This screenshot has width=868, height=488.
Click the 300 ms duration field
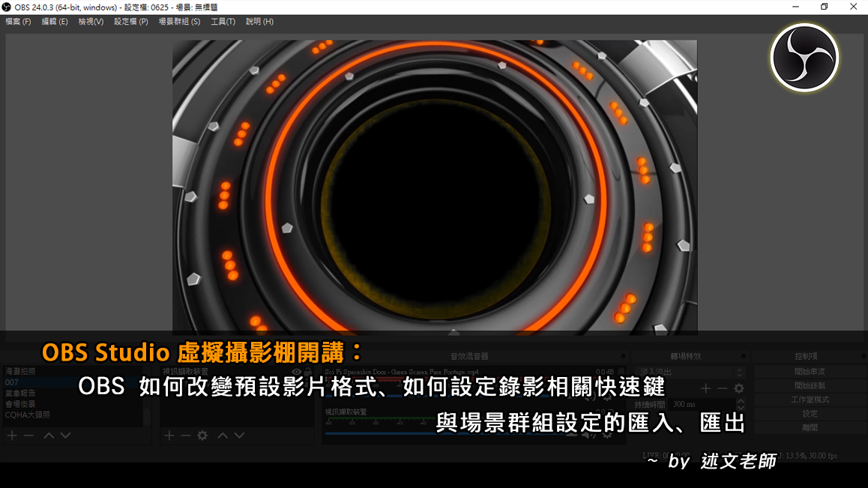coord(702,404)
